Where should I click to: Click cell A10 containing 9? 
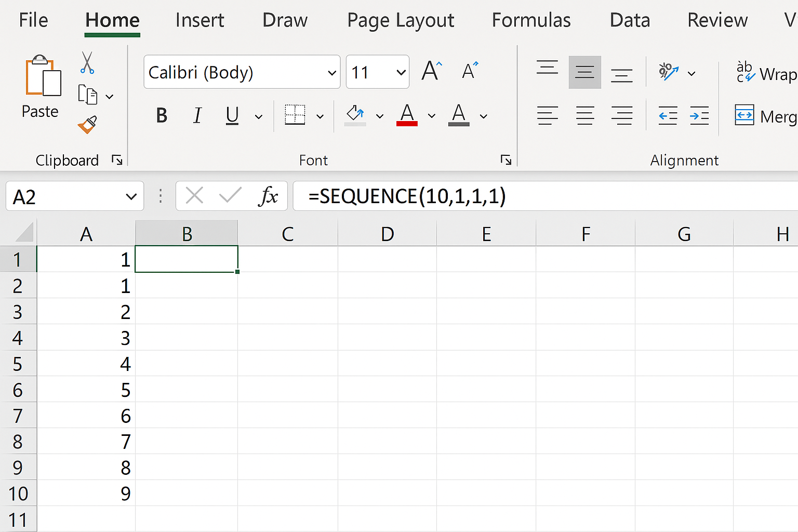(86, 493)
